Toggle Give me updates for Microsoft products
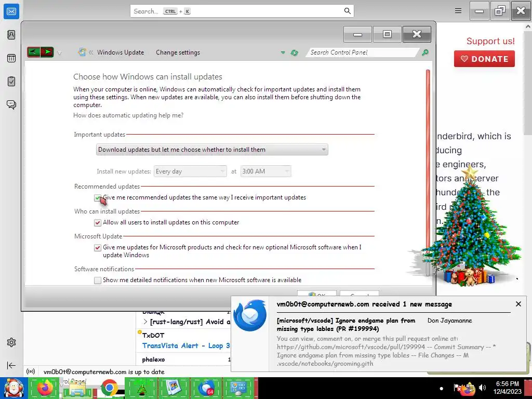 [x=98, y=248]
